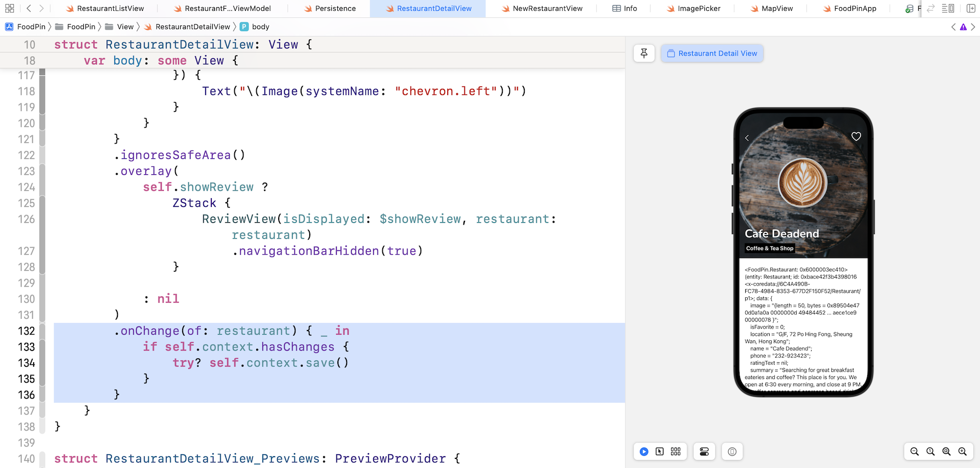Zoom out the preview canvas
The height and width of the screenshot is (468, 980).
point(915,452)
